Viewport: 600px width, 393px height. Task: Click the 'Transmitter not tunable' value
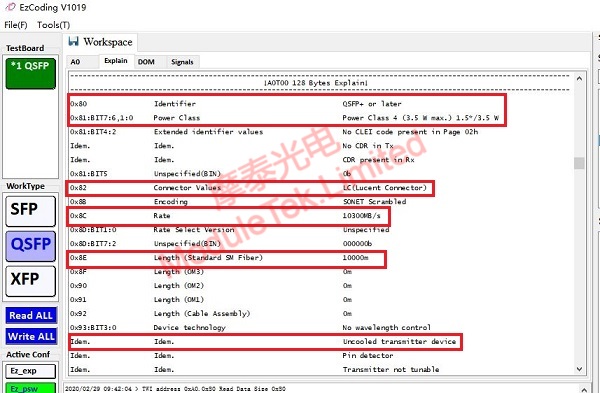point(391,370)
